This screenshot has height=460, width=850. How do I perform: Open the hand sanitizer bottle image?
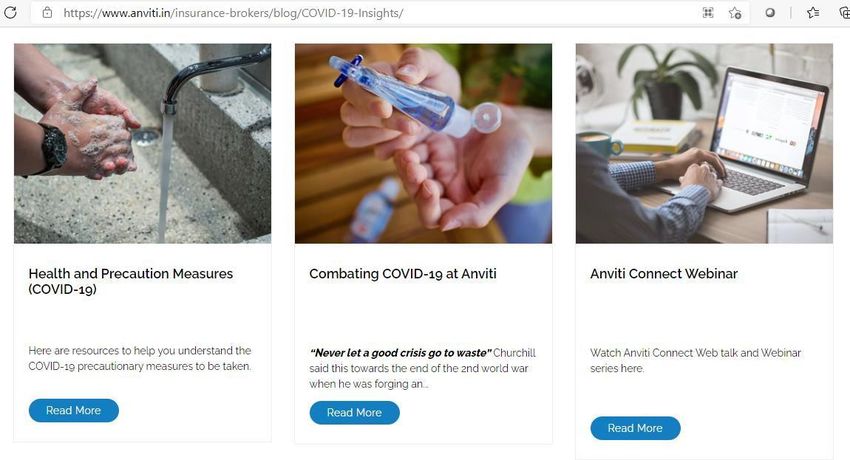[423, 144]
